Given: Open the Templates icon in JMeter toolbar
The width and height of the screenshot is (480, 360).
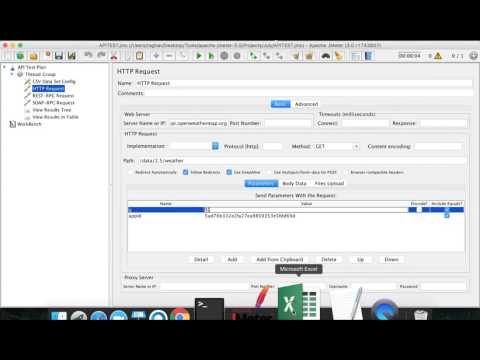Looking at the screenshot, I should coord(20,56).
